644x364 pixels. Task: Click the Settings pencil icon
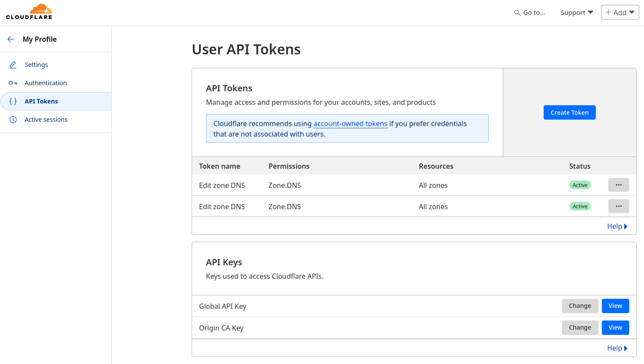pyautogui.click(x=13, y=65)
